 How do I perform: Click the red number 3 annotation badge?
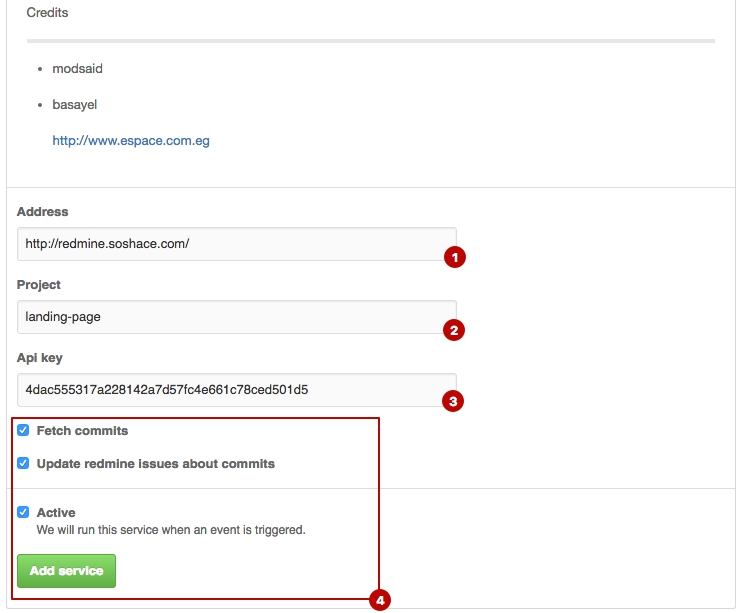453,401
